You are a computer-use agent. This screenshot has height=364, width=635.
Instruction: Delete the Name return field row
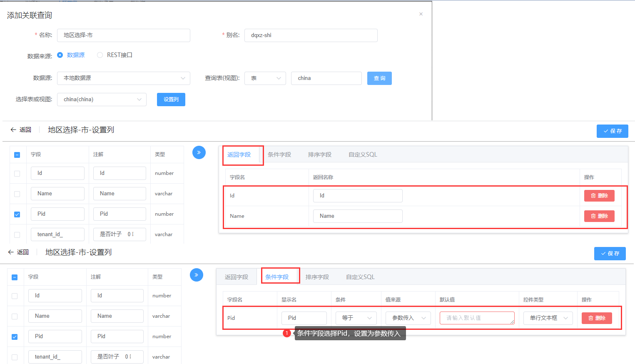coord(599,216)
